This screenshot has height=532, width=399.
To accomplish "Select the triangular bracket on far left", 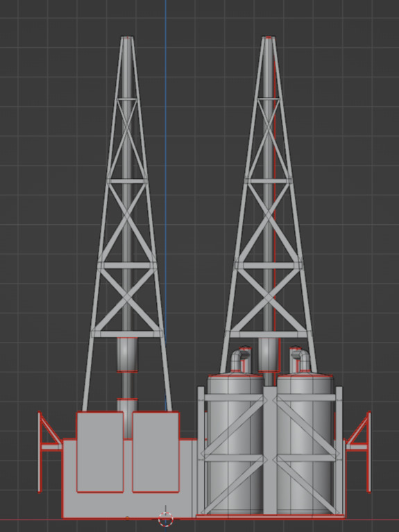I will click(49, 452).
